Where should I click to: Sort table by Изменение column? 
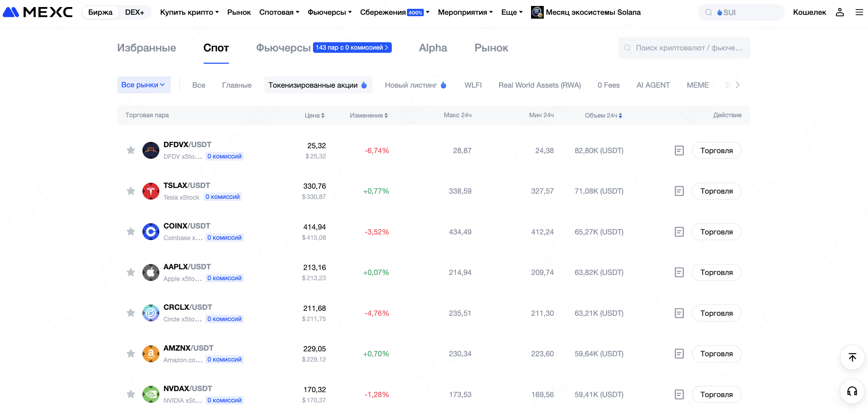369,115
